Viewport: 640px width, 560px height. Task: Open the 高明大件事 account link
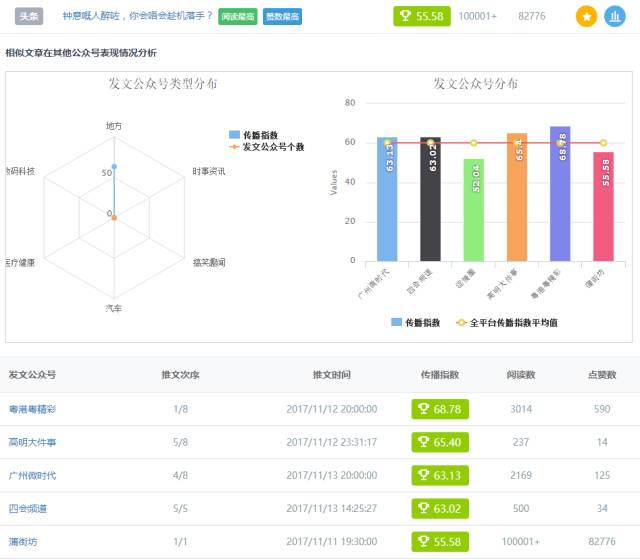point(32,442)
